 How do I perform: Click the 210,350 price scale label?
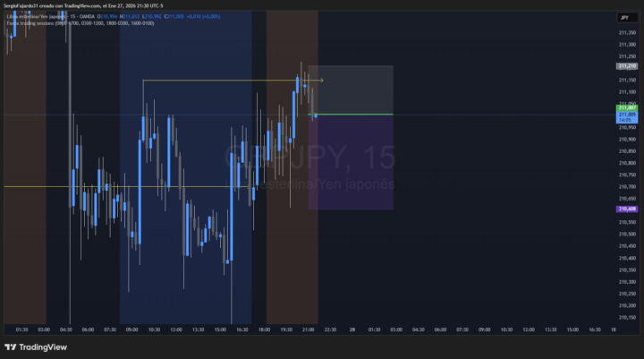click(627, 270)
